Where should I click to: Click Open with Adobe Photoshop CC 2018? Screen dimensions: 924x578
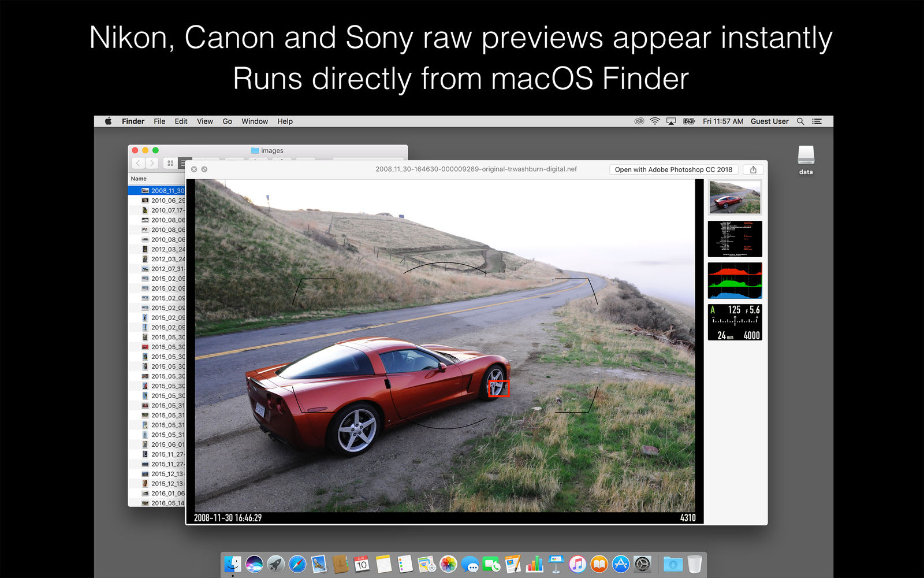click(x=673, y=169)
